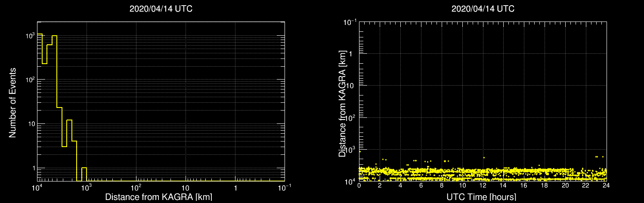
Task: Click the 10^-1 tick on histogram x-axis
Action: click(x=285, y=188)
